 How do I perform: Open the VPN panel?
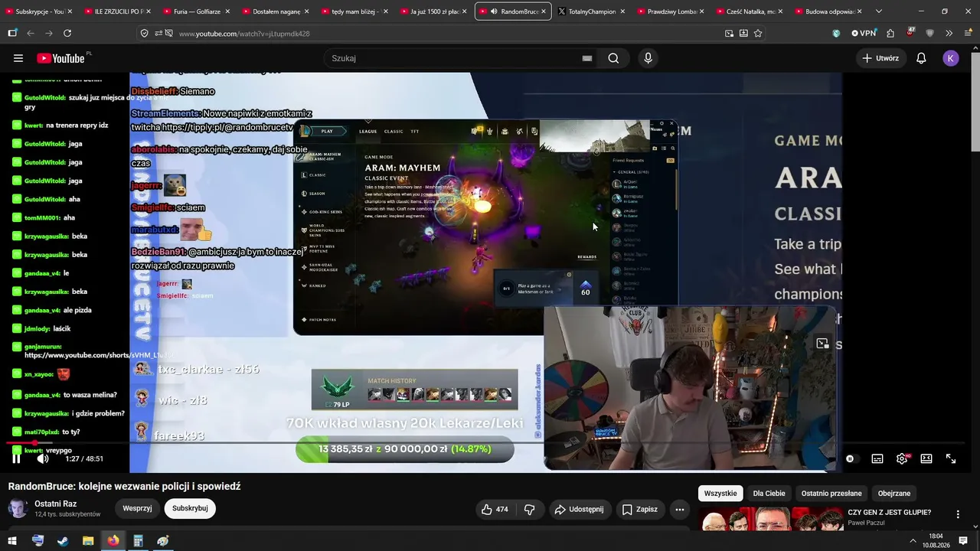[864, 34]
